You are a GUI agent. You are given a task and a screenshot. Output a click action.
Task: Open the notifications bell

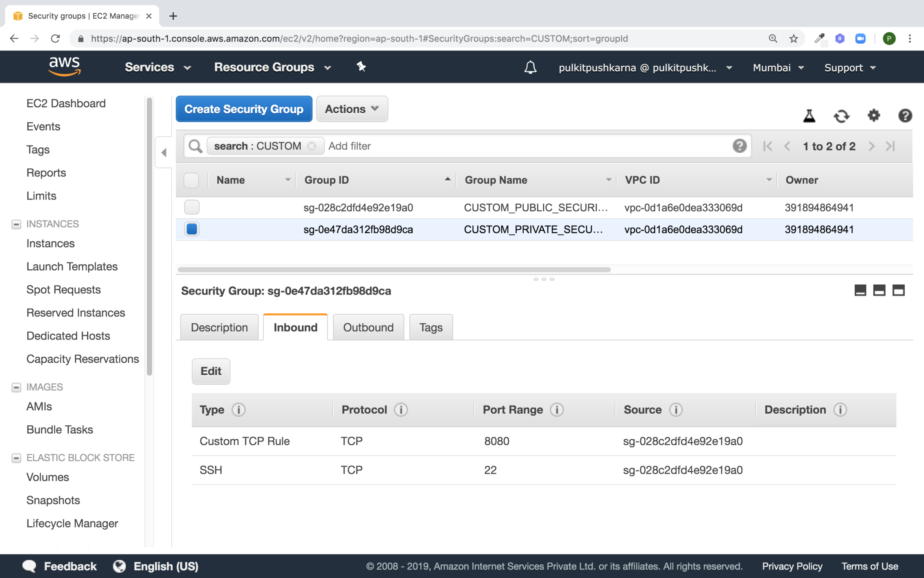tap(530, 67)
